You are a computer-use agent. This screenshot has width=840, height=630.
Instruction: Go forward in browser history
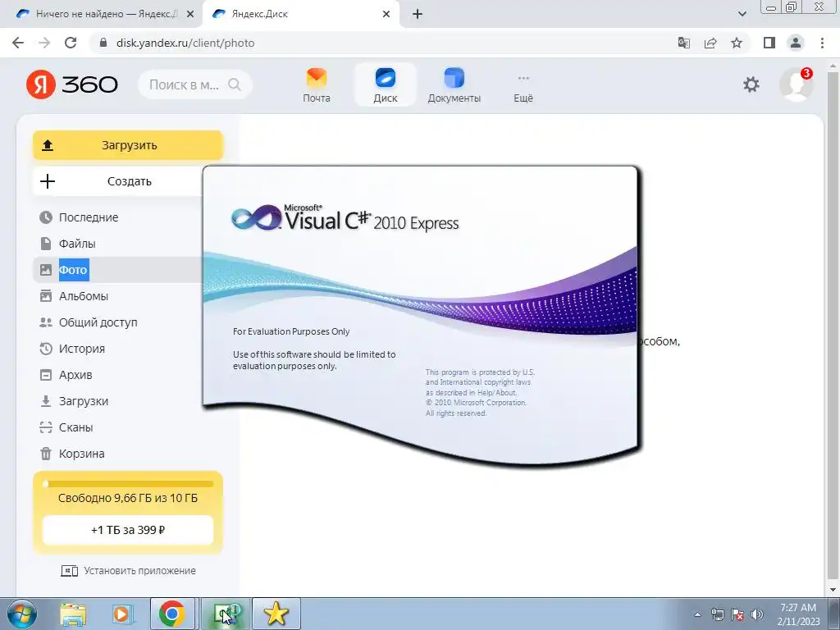pos(44,43)
